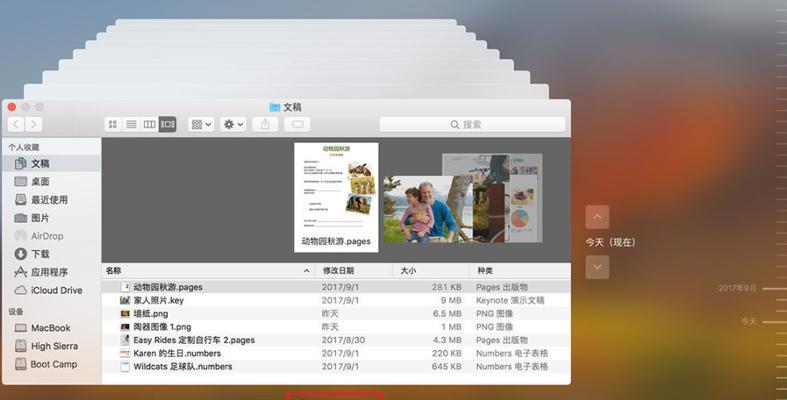Image resolution: width=787 pixels, height=400 pixels.
Task: Select the MacBook device
Action: tap(51, 328)
